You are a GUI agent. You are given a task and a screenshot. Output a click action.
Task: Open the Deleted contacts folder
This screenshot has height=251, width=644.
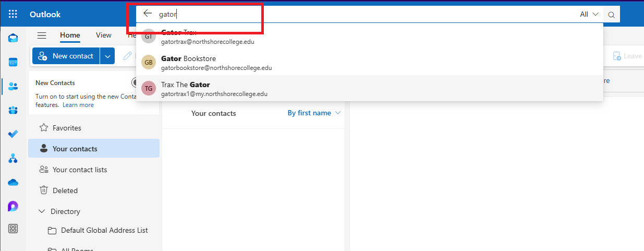94,190
